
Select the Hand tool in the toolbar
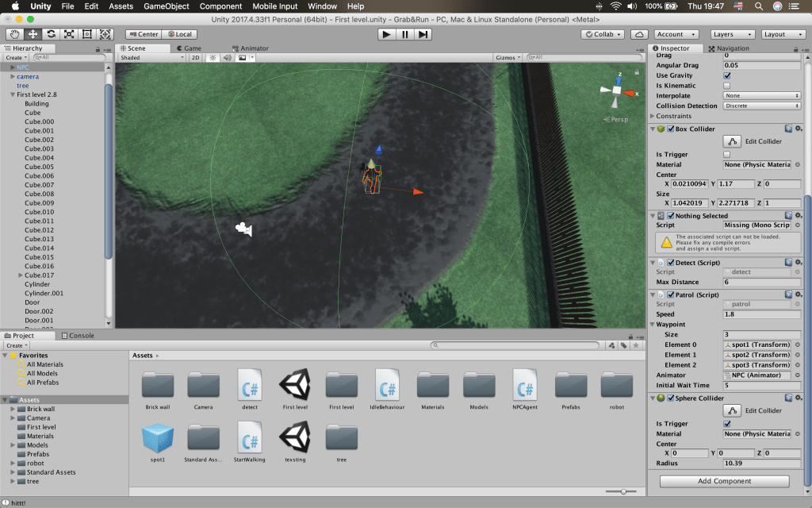click(x=15, y=34)
